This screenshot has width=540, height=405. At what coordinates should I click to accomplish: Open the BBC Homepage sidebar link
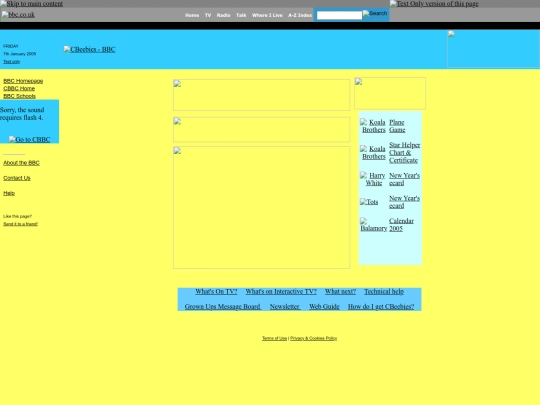(23, 81)
